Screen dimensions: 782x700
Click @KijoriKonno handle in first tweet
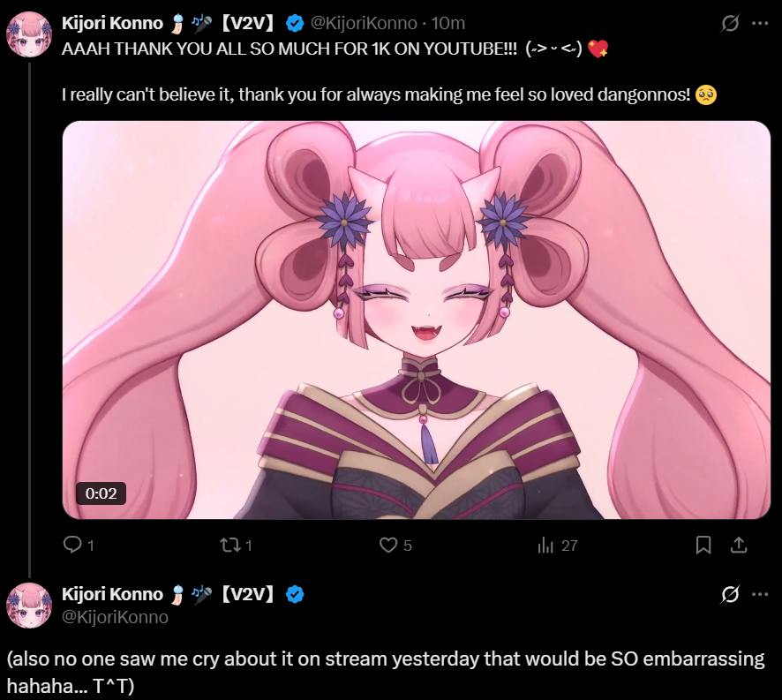tap(364, 23)
